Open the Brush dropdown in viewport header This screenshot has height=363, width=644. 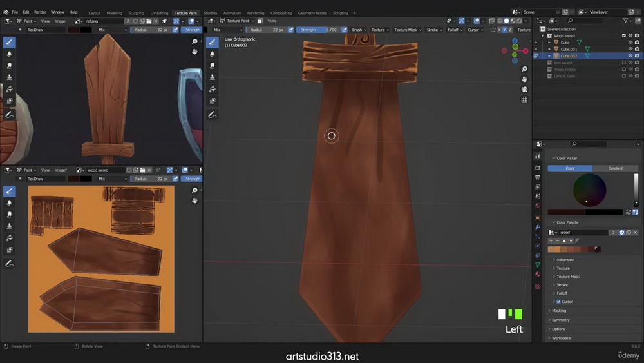click(x=359, y=30)
